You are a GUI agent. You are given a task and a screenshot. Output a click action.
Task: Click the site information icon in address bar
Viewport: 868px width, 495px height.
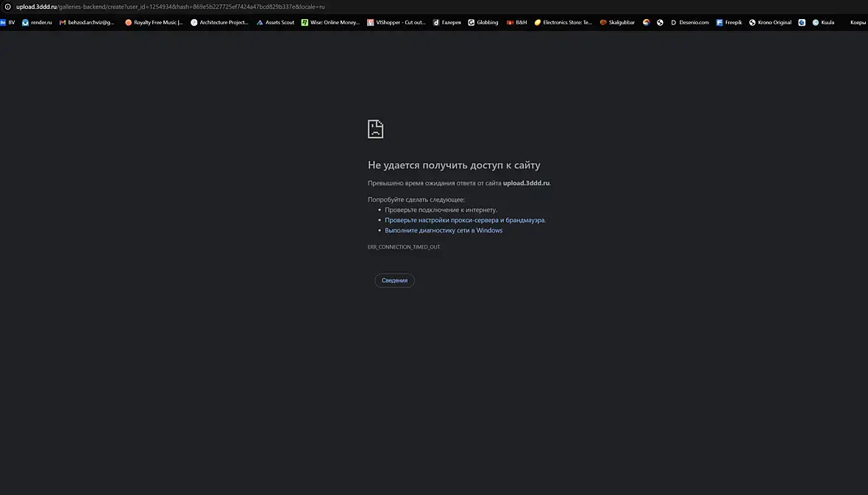(8, 7)
